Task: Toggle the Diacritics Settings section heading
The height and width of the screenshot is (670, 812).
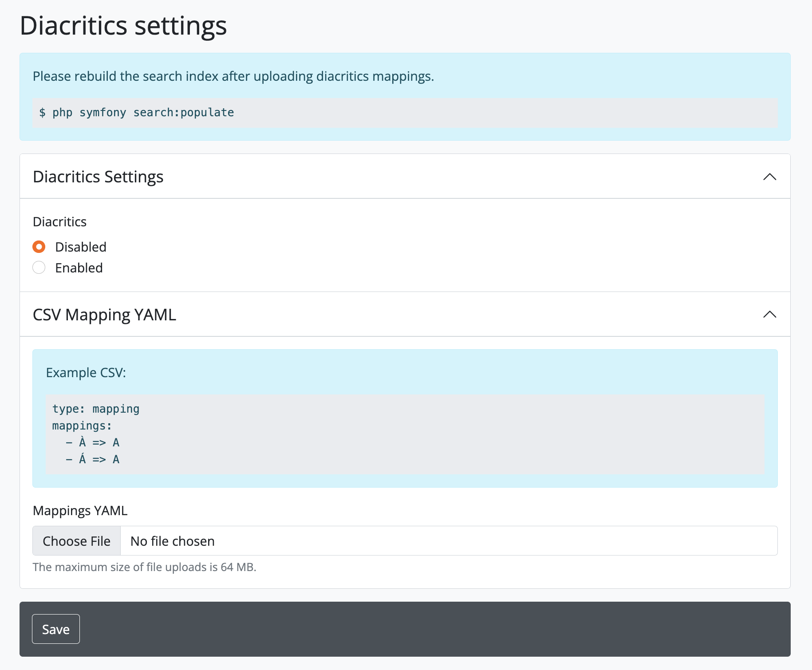Action: pyautogui.click(x=98, y=177)
